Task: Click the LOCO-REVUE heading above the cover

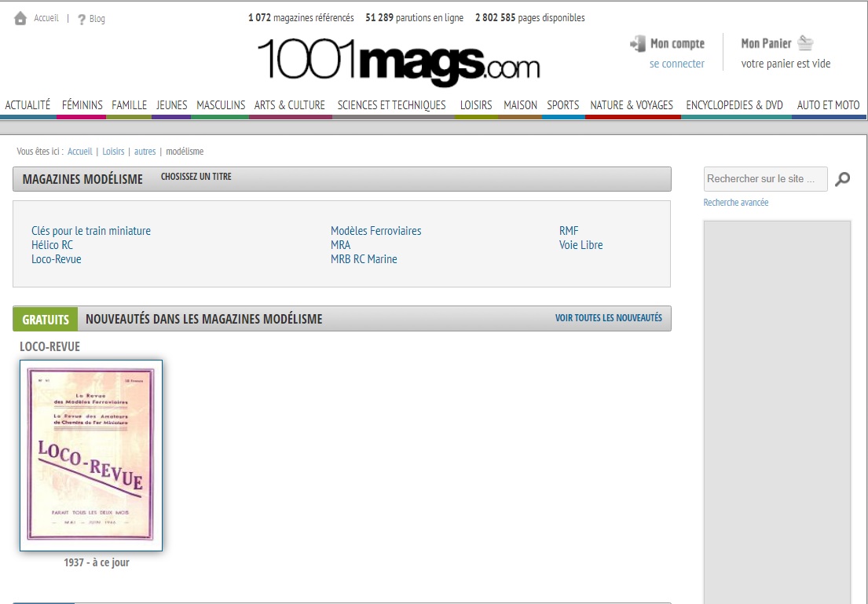Action: pos(49,346)
